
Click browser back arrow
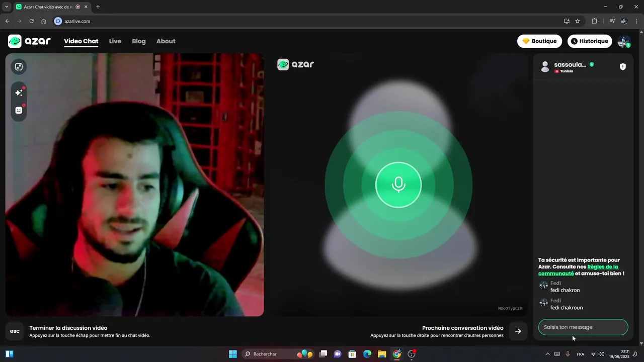pos(7,21)
